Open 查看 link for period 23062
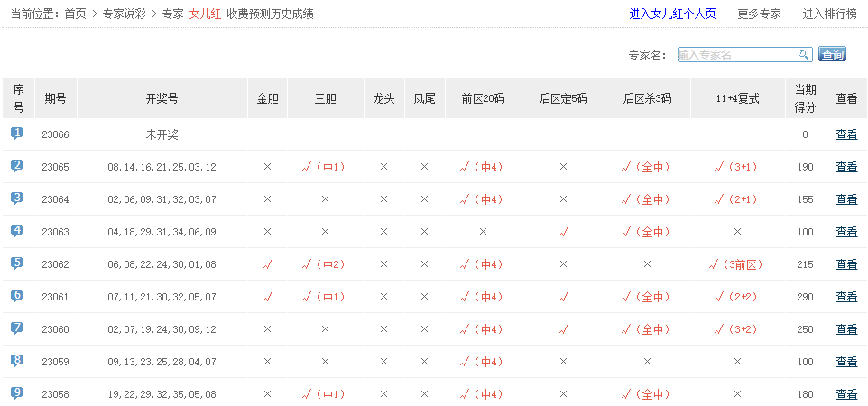Screen dimensions: 868x406 (x=846, y=264)
